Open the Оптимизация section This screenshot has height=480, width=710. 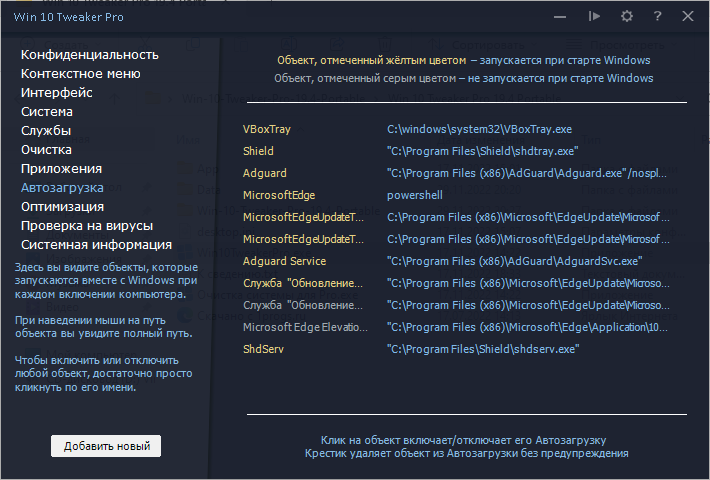tap(62, 207)
